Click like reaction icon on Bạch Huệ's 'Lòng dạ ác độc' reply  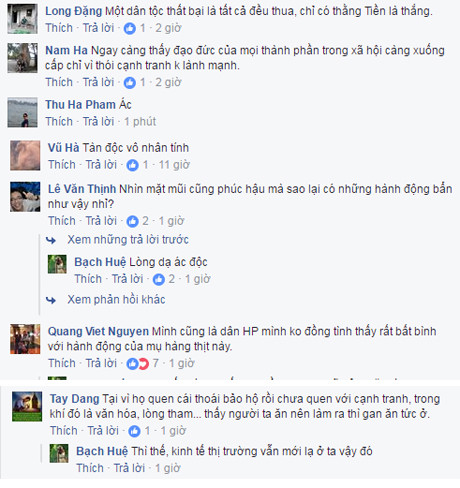(x=159, y=279)
